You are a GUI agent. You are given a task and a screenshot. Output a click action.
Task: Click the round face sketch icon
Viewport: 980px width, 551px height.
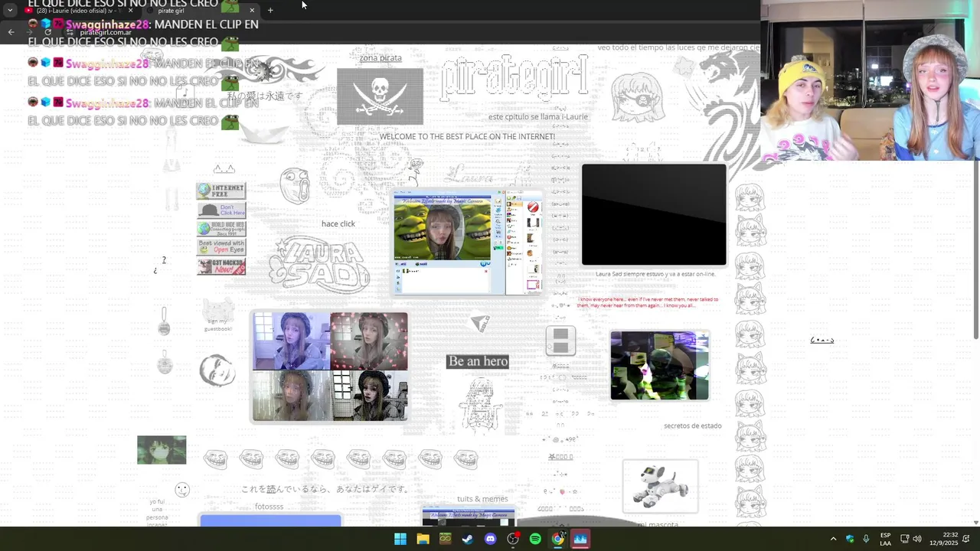(217, 370)
